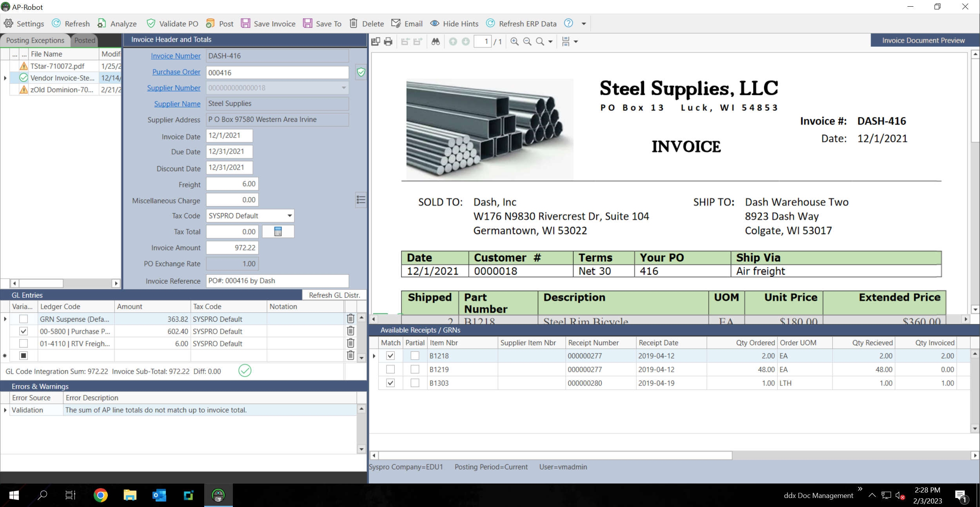Click zoom in magnifier in preview toolbar
The height and width of the screenshot is (507, 980).
515,42
